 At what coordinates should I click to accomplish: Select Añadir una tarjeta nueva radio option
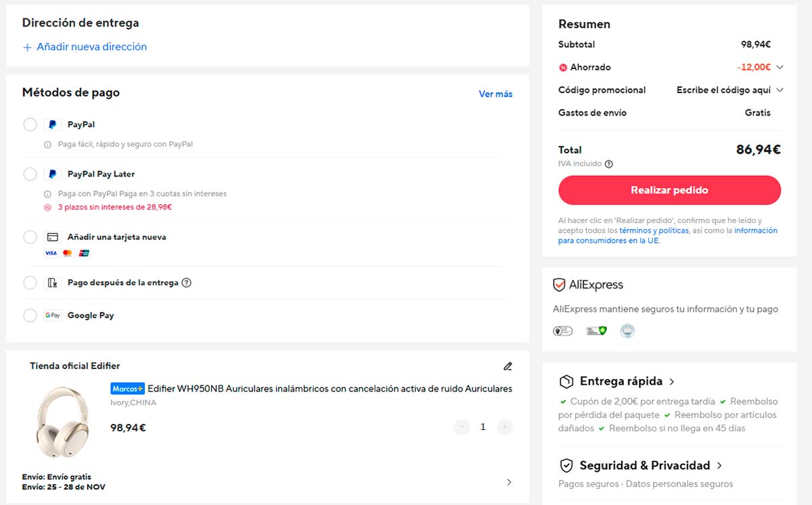pos(30,237)
